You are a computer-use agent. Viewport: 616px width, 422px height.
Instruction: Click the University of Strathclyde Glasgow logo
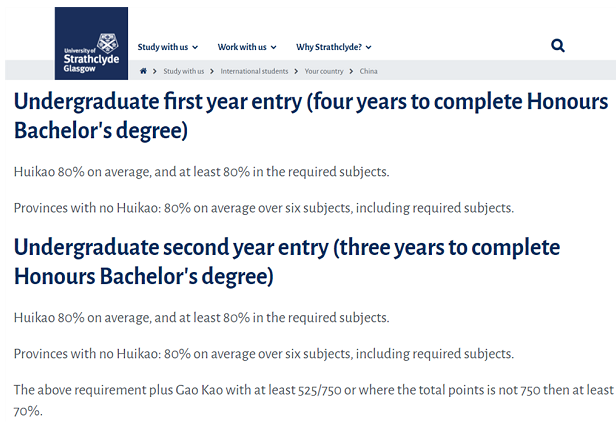tap(91, 43)
